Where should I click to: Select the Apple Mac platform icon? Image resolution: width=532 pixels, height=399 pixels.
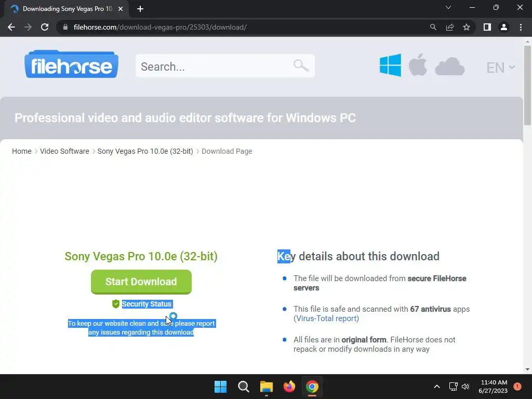pyautogui.click(x=418, y=64)
